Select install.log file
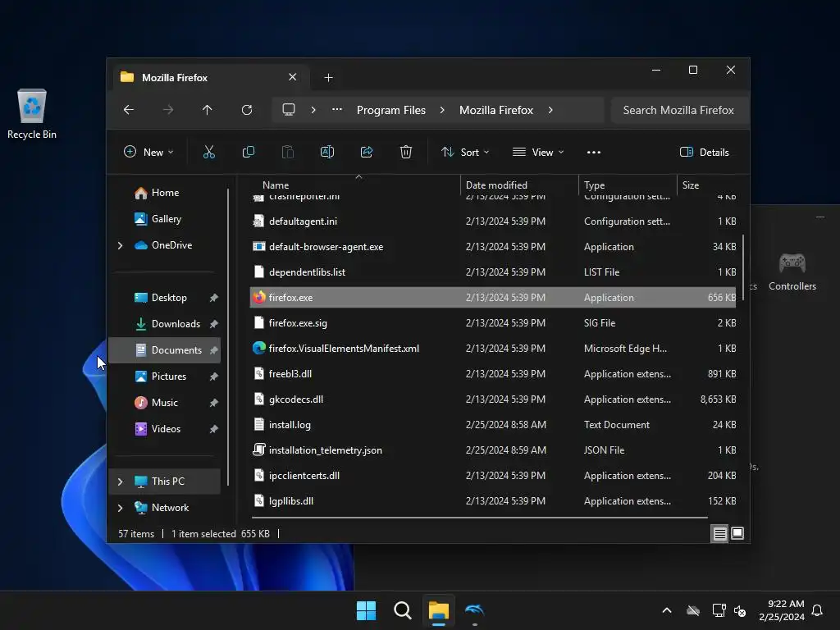This screenshot has width=840, height=630. point(493,425)
